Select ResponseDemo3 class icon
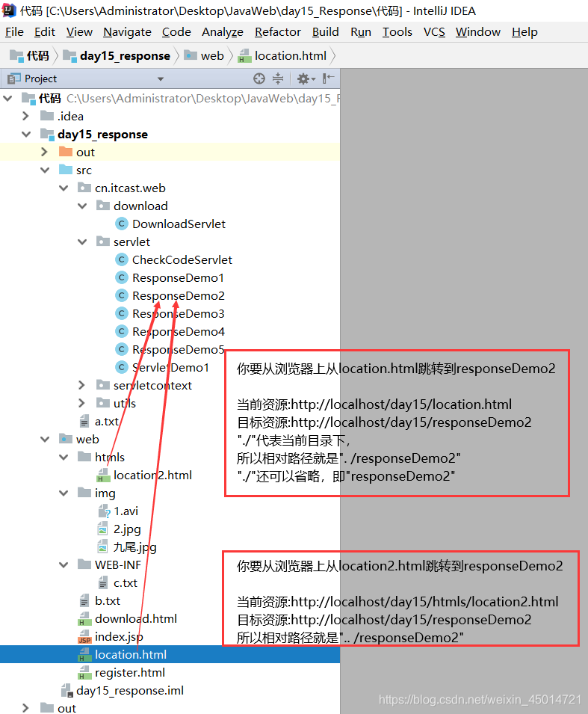This screenshot has height=714, width=588. 122,313
